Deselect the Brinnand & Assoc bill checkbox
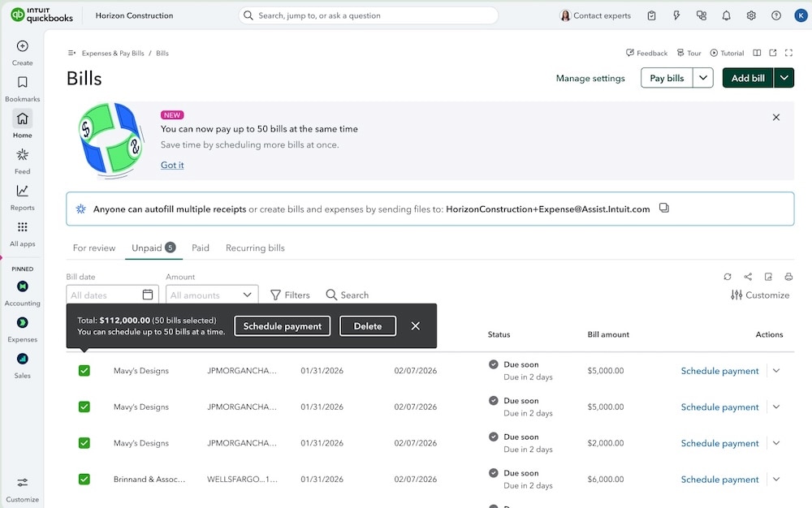The width and height of the screenshot is (812, 508). click(84, 479)
